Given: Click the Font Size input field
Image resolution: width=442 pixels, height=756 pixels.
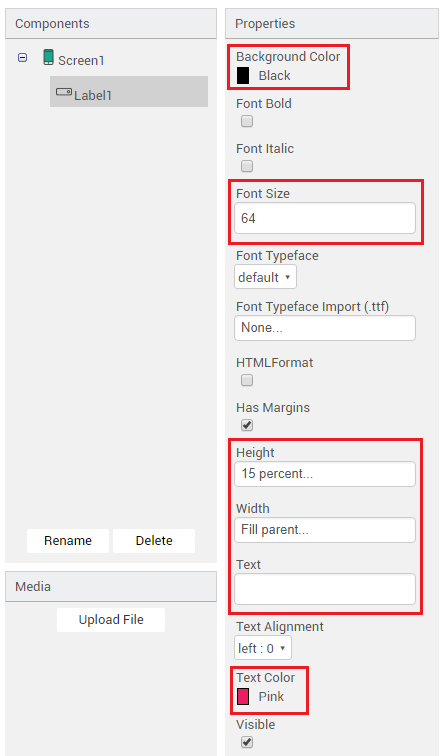Looking at the screenshot, I should click(x=325, y=218).
